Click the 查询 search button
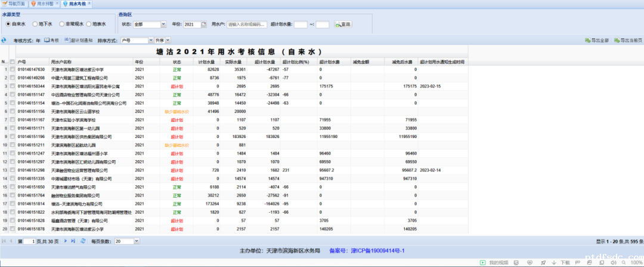The image size is (644, 267). click(x=343, y=24)
